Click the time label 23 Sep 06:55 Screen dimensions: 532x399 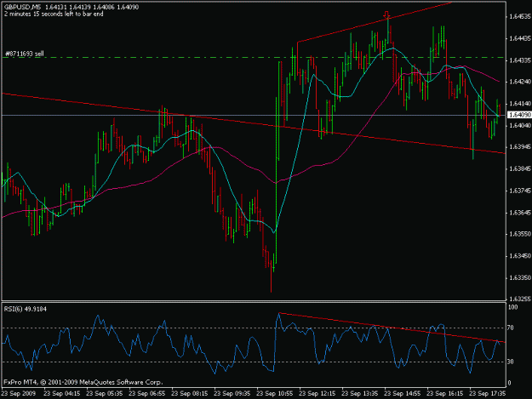click(147, 394)
